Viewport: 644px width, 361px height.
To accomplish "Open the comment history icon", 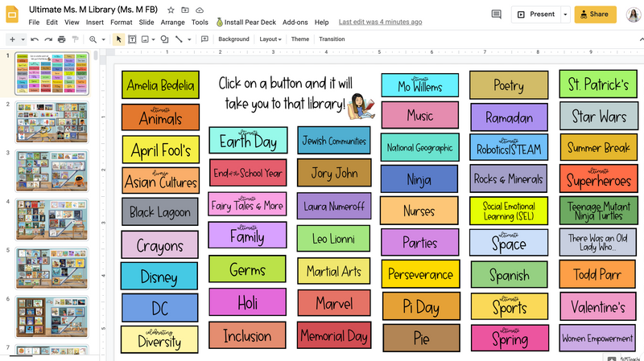I will coord(496,14).
